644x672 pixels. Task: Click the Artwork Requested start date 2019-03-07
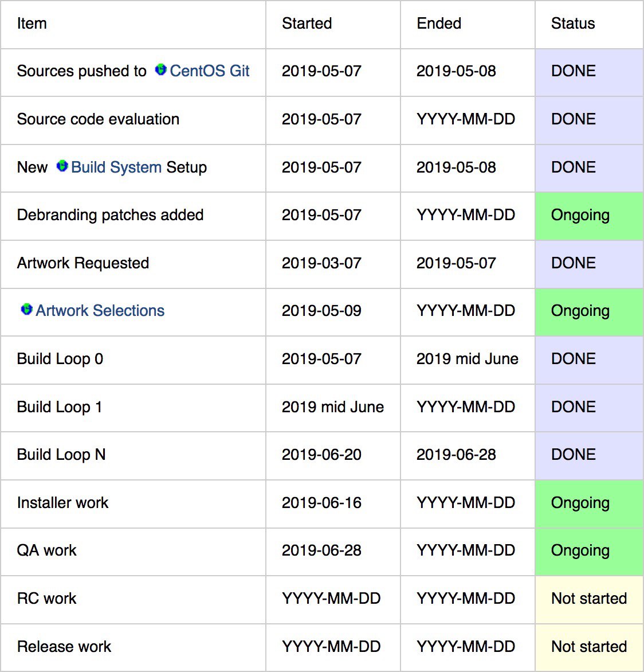click(321, 263)
